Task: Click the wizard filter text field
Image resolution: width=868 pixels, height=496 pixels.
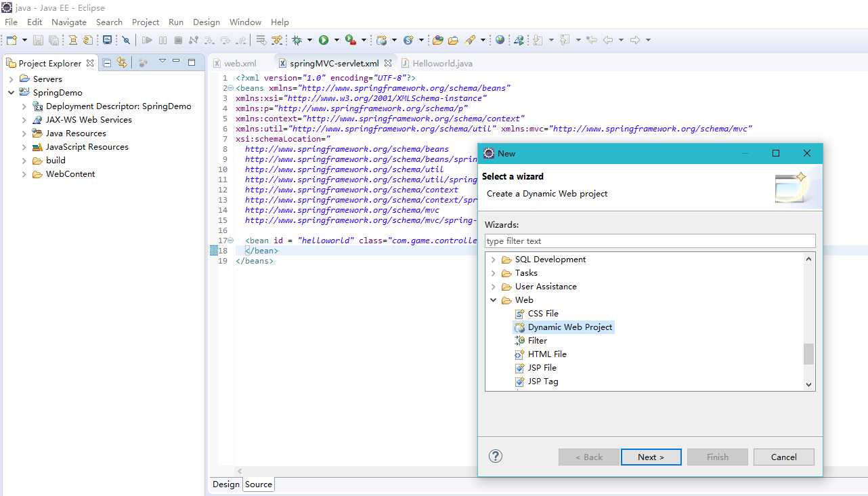Action: click(x=650, y=241)
